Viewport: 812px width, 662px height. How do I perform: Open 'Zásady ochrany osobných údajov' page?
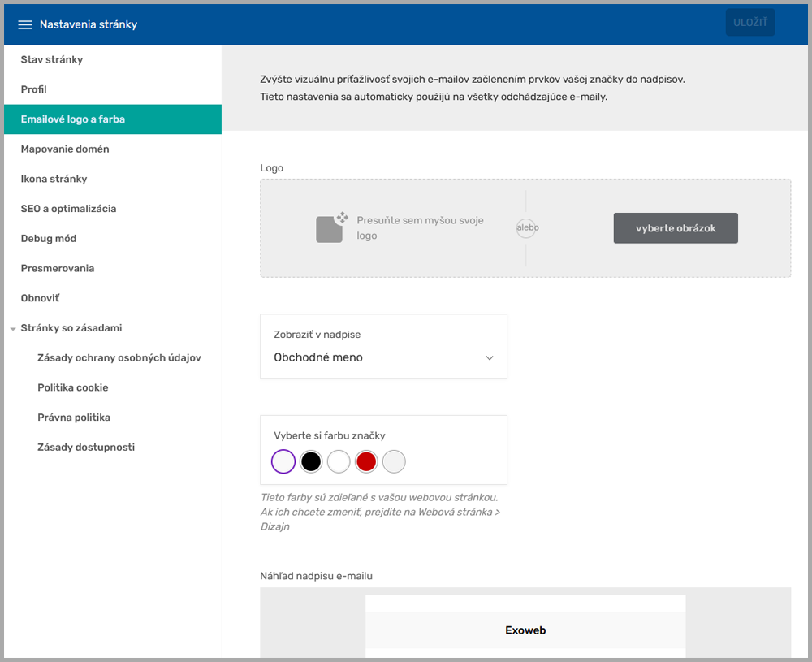[x=119, y=357]
